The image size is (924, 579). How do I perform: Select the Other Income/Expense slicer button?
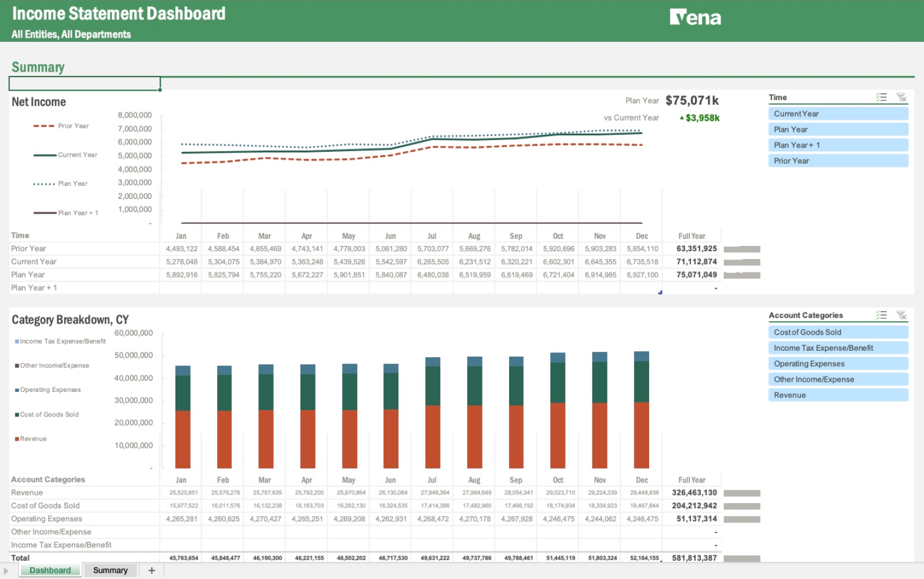(x=837, y=380)
